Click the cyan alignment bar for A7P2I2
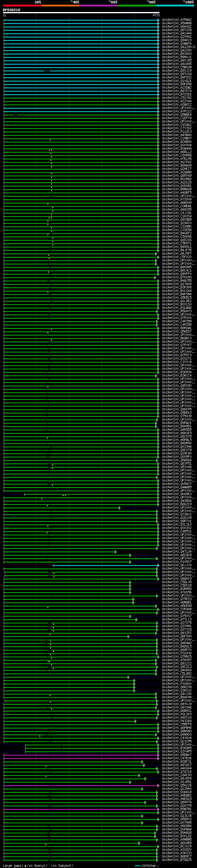This screenshot has height=868, width=197. pos(81,111)
